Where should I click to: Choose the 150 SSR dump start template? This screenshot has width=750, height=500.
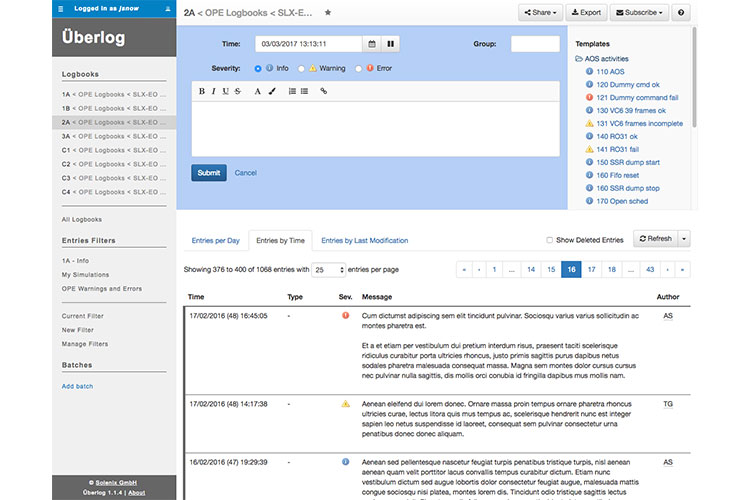[x=628, y=162]
